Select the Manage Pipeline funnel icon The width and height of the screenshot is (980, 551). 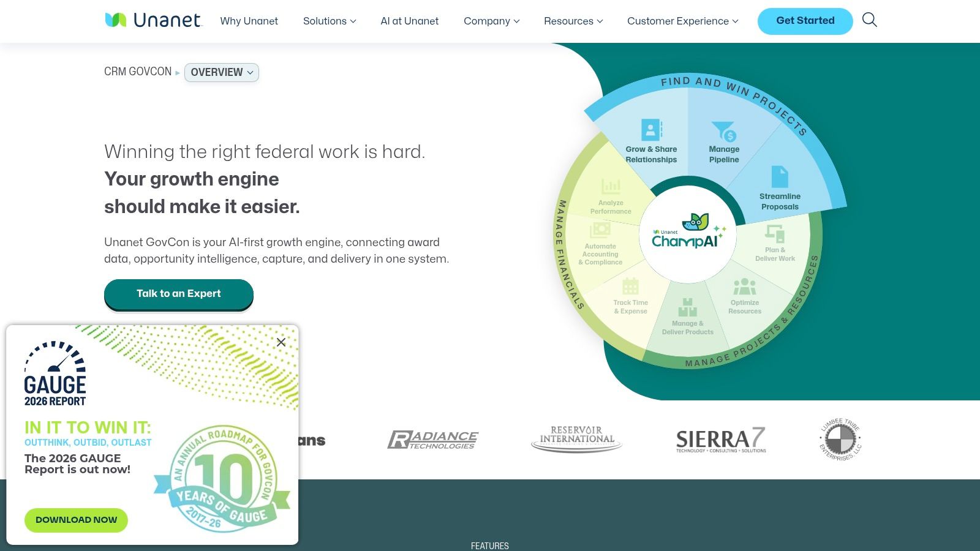(724, 131)
